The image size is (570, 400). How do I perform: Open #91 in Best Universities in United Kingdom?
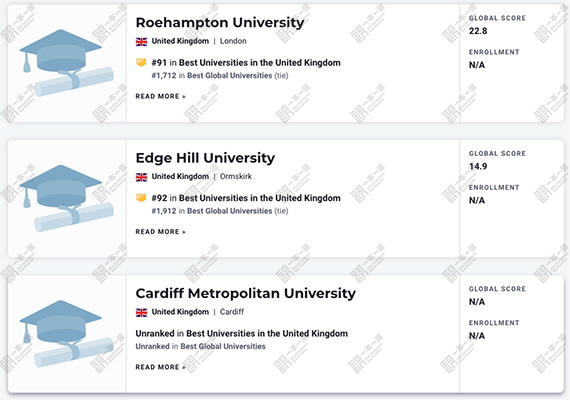click(x=246, y=63)
